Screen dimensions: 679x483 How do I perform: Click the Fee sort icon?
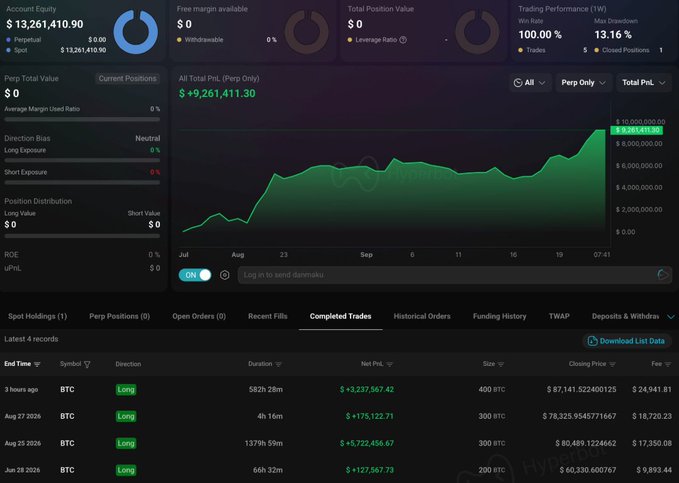668,364
